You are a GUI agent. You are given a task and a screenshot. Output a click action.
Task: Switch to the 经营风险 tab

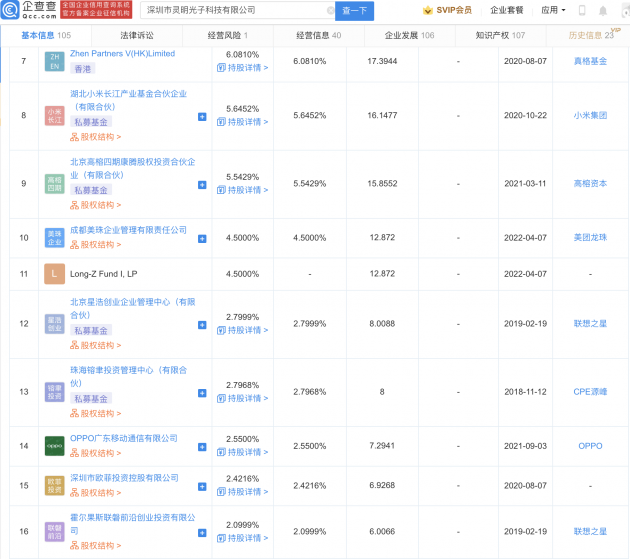point(227,35)
